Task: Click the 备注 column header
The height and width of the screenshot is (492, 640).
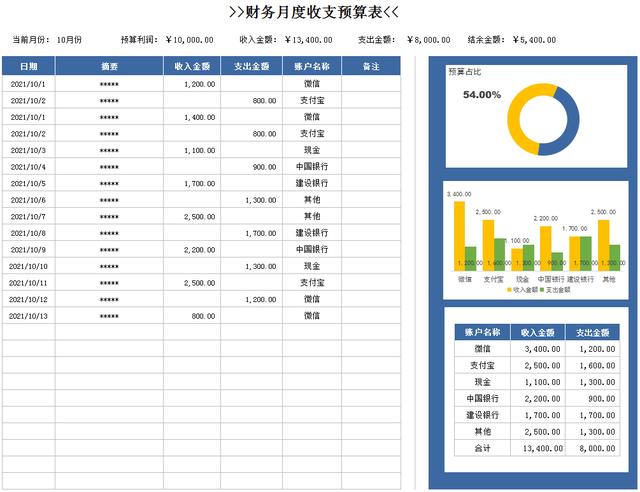Action: (370, 66)
